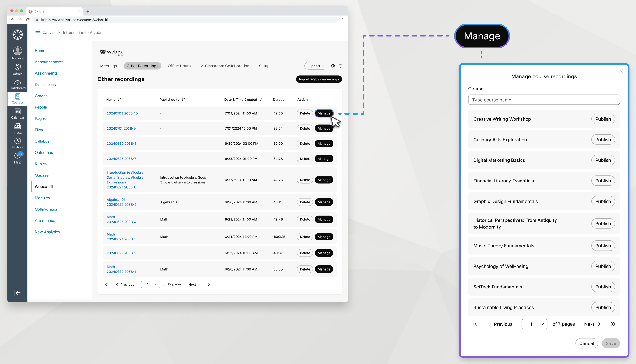Open the 20240703 2038-10 recording link
The height and width of the screenshot is (364, 636).
pos(122,113)
